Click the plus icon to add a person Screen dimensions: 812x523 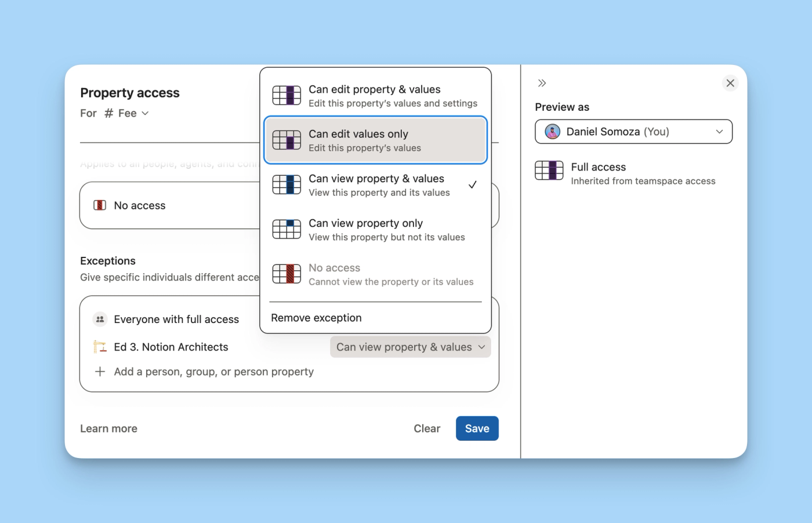[100, 372]
